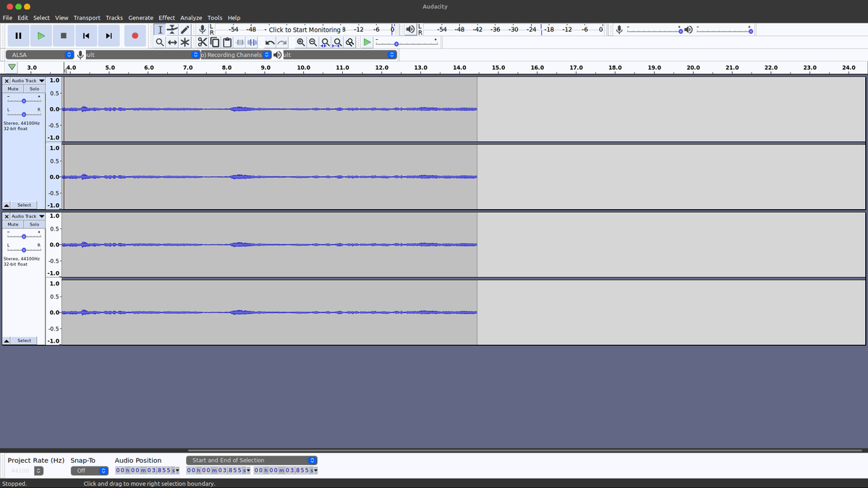Click Select button on first track
This screenshot has width=868, height=488.
(x=25, y=205)
